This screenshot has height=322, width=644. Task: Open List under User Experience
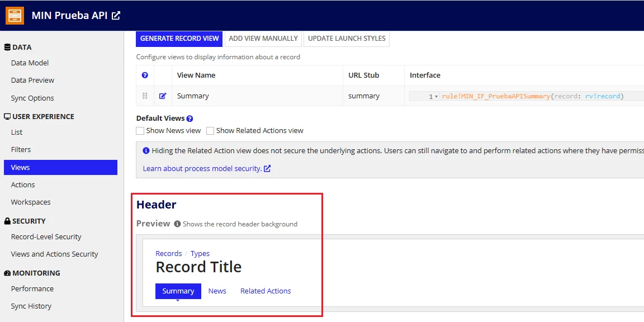(17, 132)
